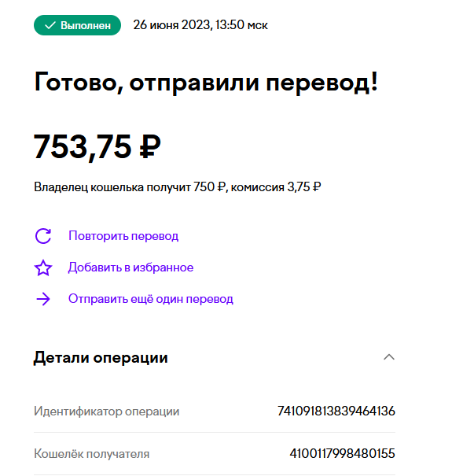
Task: Click the Кошелёк получателя label
Action: pos(92,454)
